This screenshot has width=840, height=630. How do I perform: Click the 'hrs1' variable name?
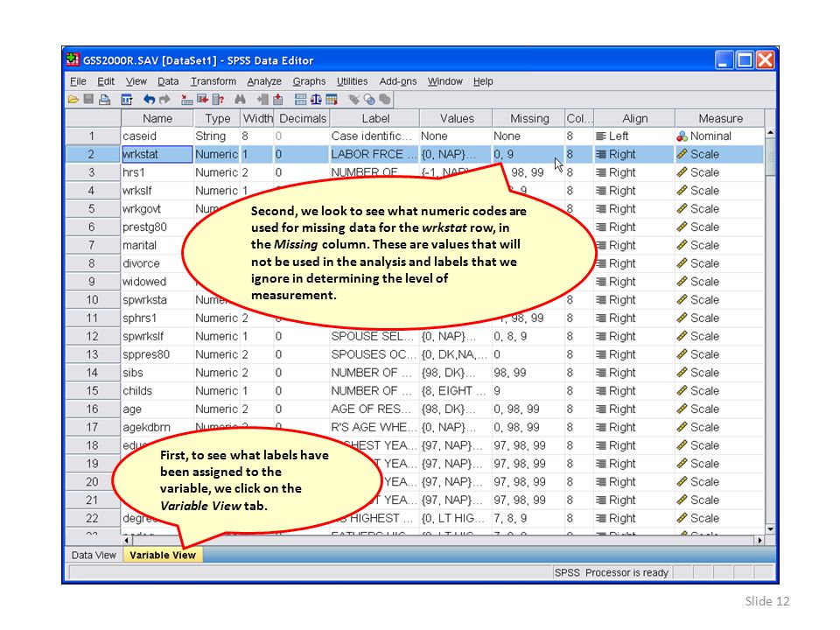(x=134, y=172)
